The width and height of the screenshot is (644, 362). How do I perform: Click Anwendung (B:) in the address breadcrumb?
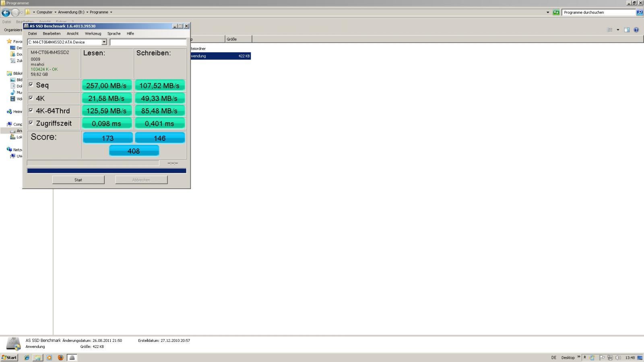(x=71, y=12)
